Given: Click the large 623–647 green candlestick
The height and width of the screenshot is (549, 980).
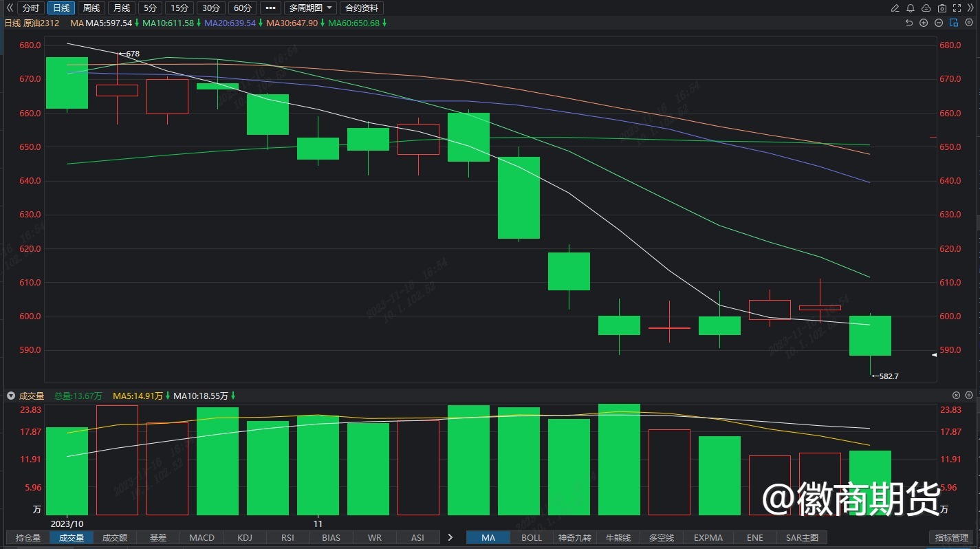Looking at the screenshot, I should tap(519, 197).
